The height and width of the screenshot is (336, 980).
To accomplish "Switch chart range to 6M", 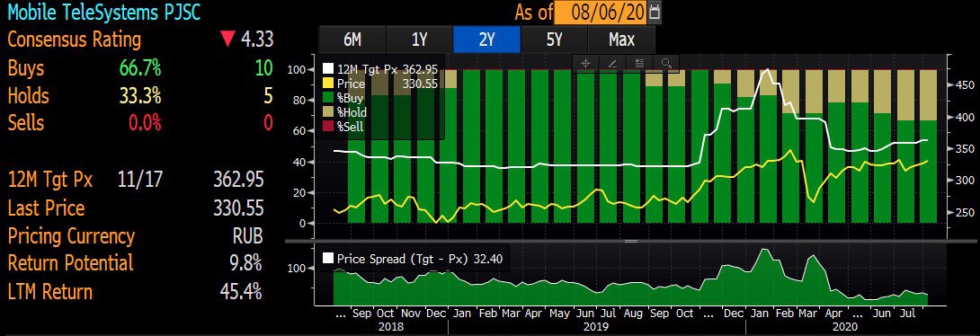I will click(x=352, y=40).
